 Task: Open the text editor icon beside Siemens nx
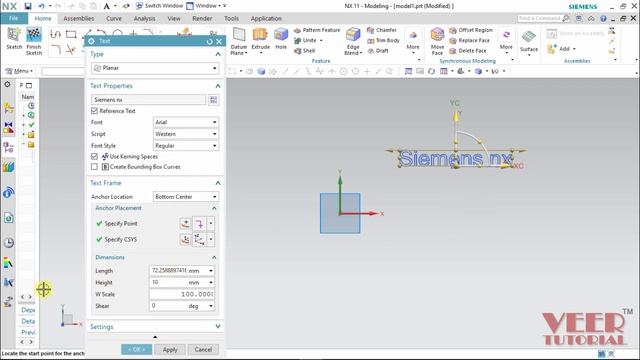213,100
